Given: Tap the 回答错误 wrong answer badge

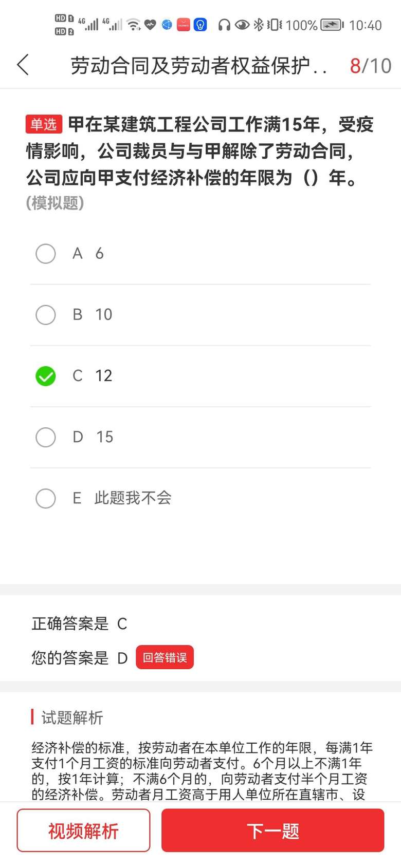Looking at the screenshot, I should (x=165, y=657).
